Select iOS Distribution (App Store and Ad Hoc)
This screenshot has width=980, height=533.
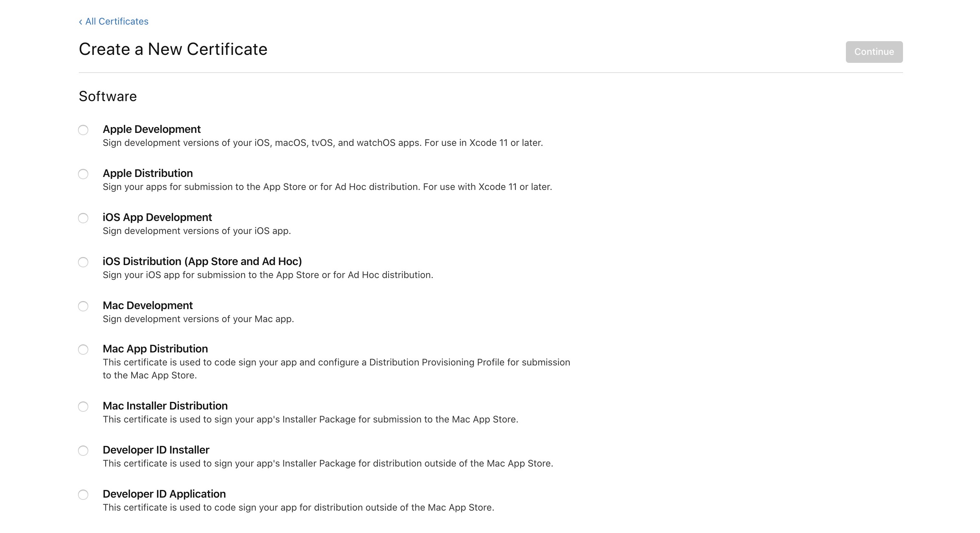tap(83, 262)
